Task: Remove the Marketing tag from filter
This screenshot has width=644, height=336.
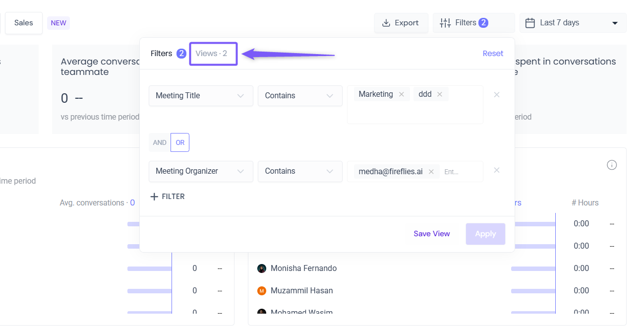Action: (402, 94)
